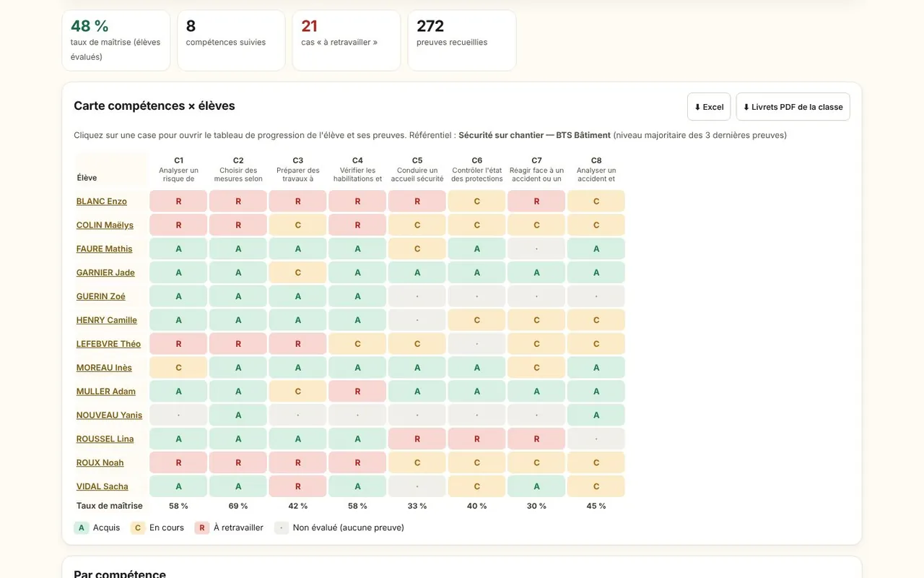Viewport: 924px width, 578px height.
Task: Select the GUERIN Zoé student name
Action: tap(101, 297)
